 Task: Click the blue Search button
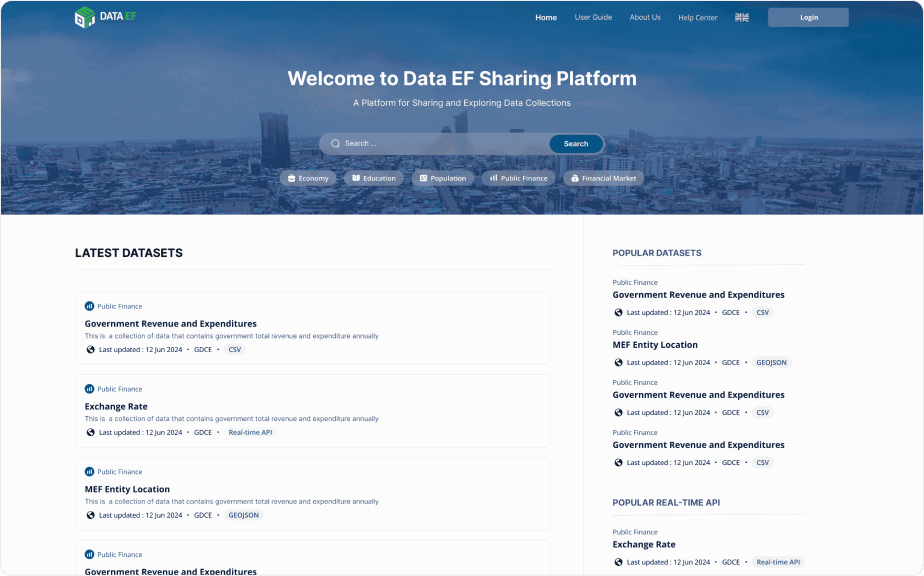tap(576, 143)
